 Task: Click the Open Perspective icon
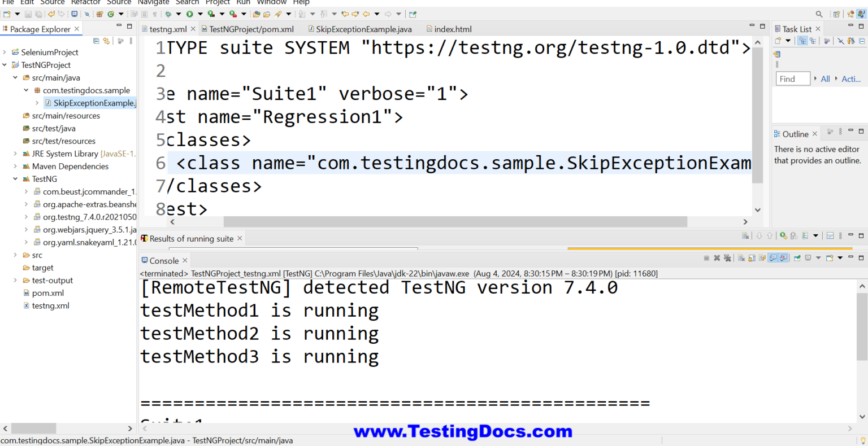(836, 14)
